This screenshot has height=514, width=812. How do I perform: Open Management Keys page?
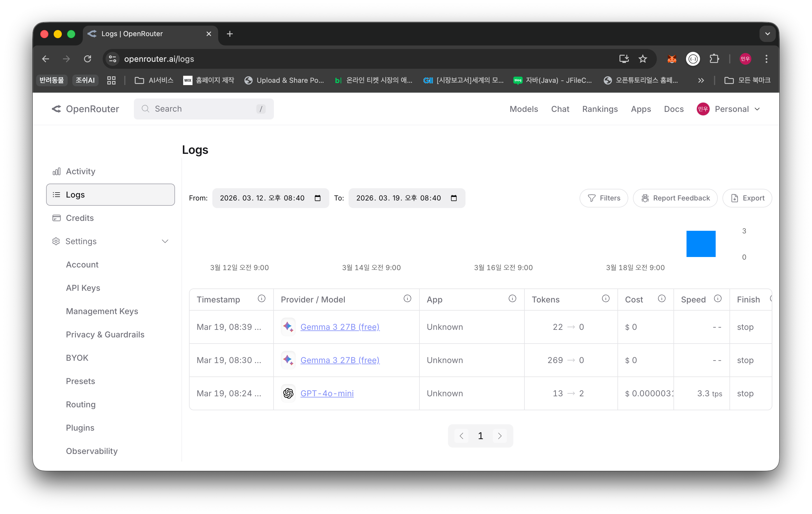coord(102,311)
